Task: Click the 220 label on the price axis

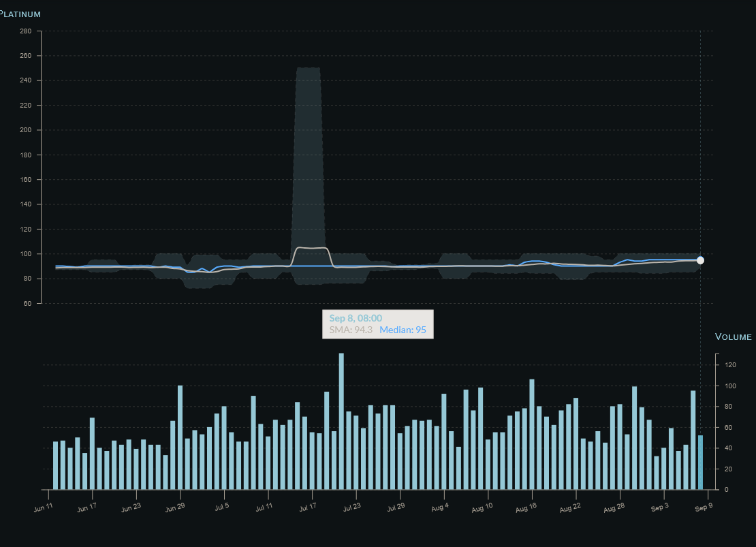Action: pyautogui.click(x=26, y=105)
